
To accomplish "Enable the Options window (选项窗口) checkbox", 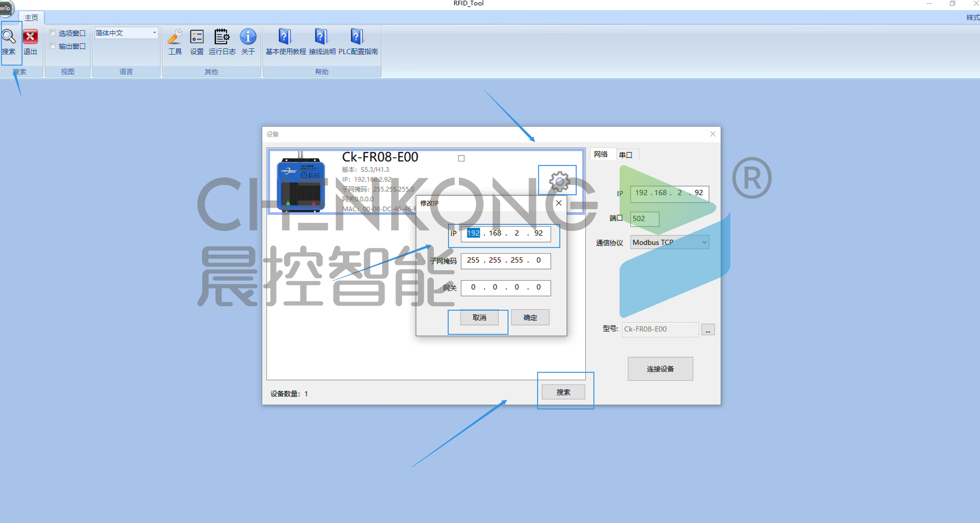I will click(x=53, y=33).
